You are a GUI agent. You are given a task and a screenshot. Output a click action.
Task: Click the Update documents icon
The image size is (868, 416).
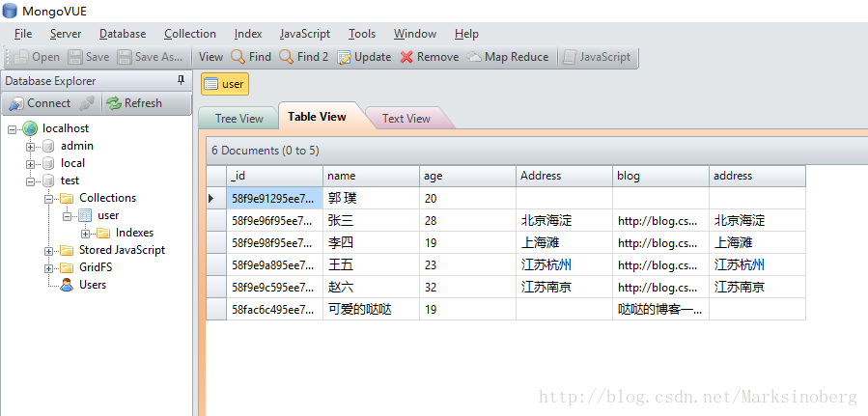pos(344,57)
